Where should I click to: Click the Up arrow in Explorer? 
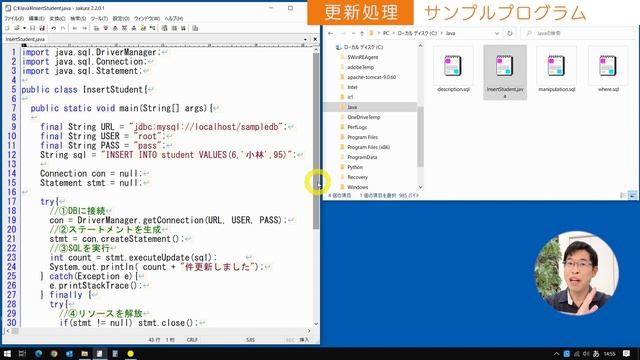(x=362, y=33)
